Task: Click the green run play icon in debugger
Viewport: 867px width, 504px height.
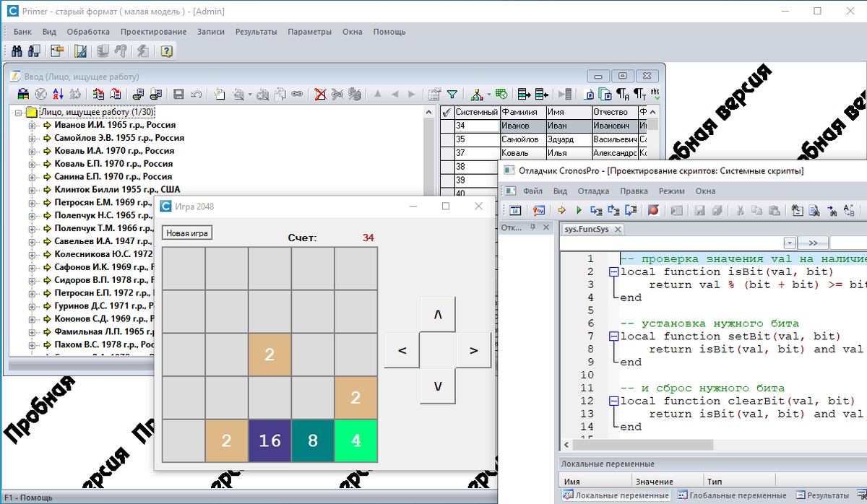Action: coord(579,210)
